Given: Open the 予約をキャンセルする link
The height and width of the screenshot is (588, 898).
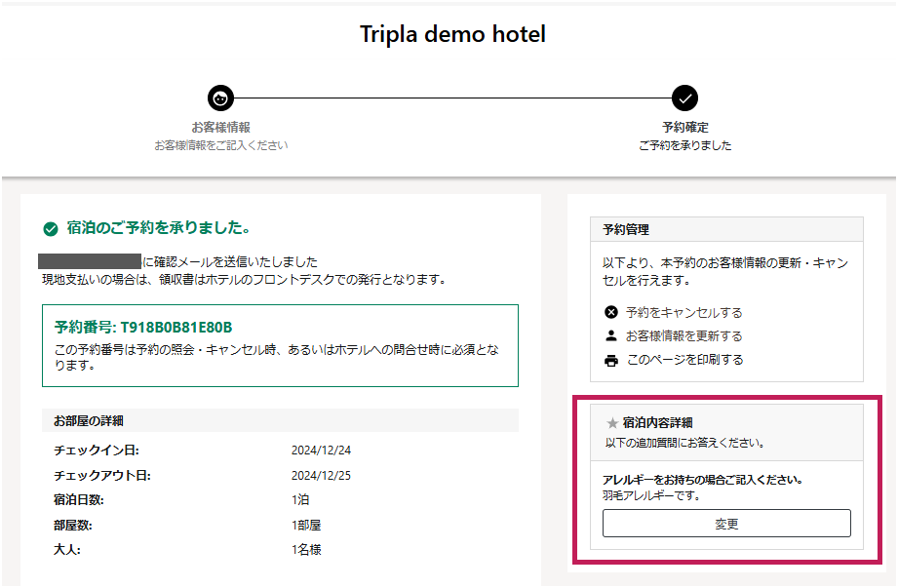Looking at the screenshot, I should click(x=683, y=313).
